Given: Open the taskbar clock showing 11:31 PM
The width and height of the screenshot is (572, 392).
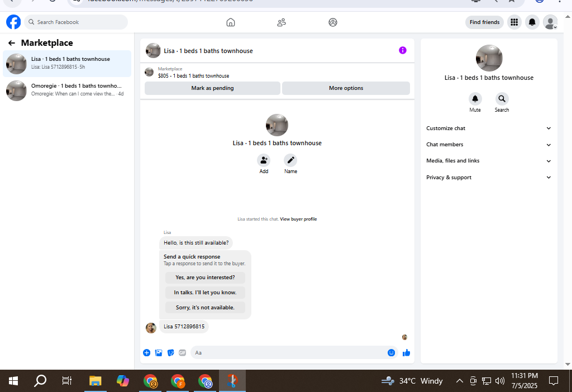Looking at the screenshot, I should (524, 381).
